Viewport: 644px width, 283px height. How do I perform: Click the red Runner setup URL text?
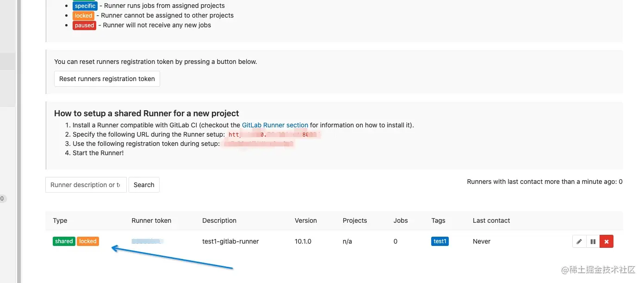coord(274,135)
